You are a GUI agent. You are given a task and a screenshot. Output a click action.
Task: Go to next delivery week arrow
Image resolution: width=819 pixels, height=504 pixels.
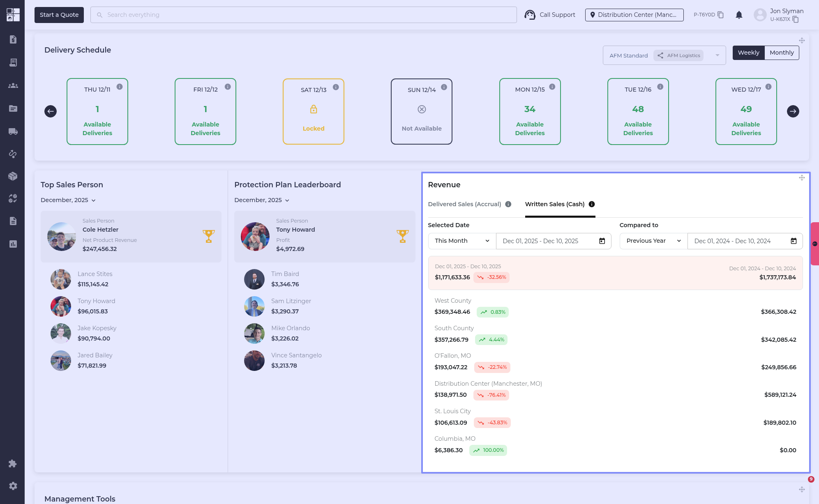click(793, 111)
